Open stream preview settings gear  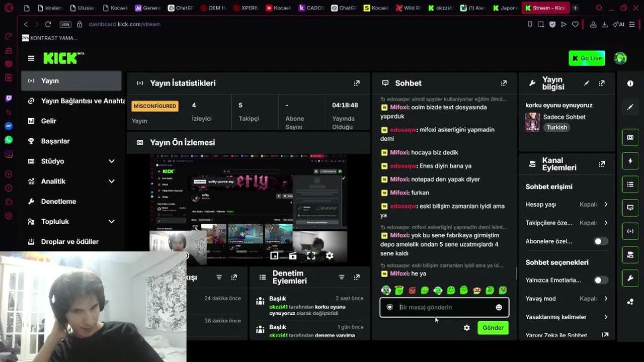tap(330, 256)
